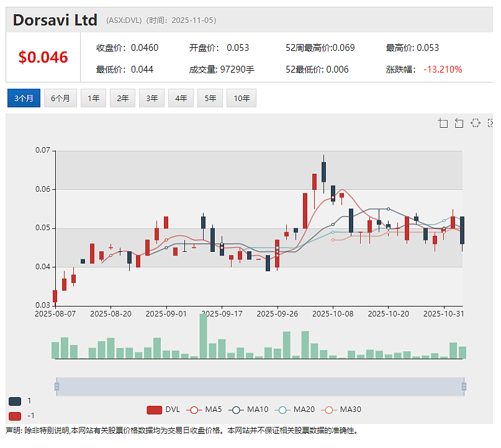Click the 声明 disclaimer text
The width and height of the screenshot is (501, 448).
[181, 431]
